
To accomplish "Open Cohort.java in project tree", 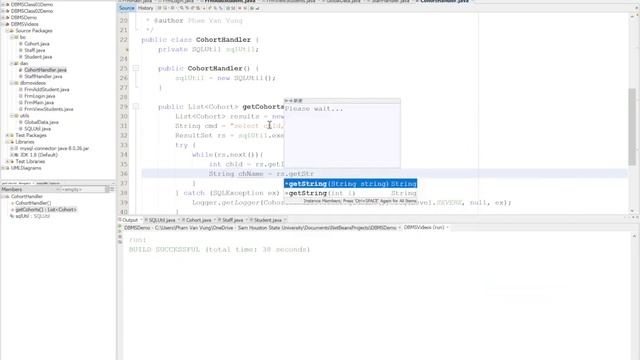I will 36,44.
